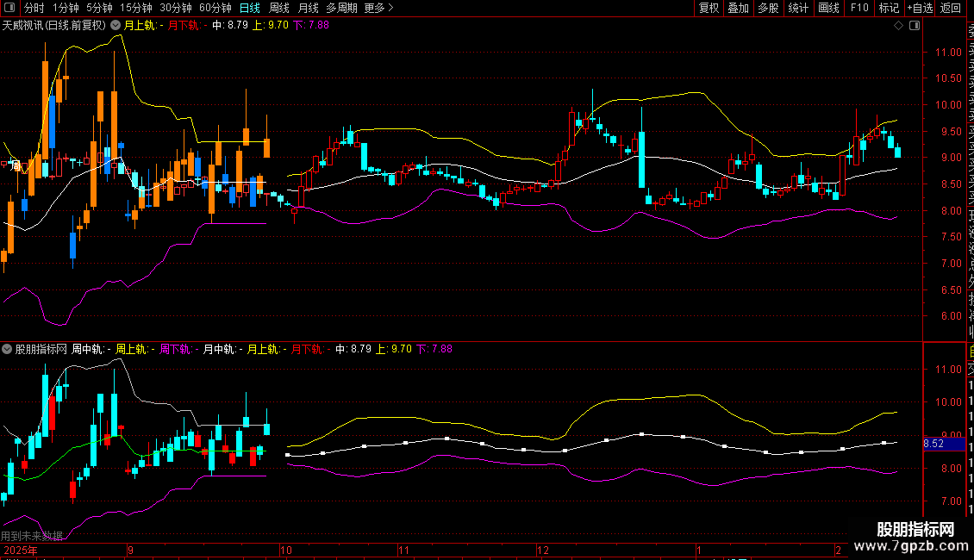The image size is (974, 560).
Task: Toggle the left sidebar panel icon
Action: [9, 8]
